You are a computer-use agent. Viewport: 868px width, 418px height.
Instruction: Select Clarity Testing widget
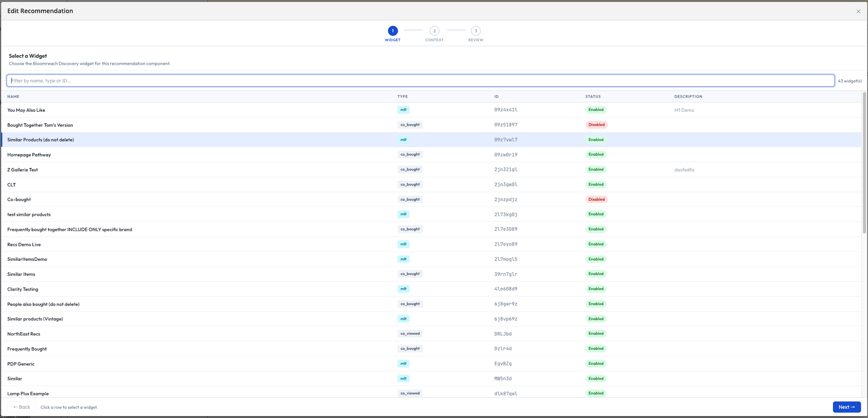point(431,289)
